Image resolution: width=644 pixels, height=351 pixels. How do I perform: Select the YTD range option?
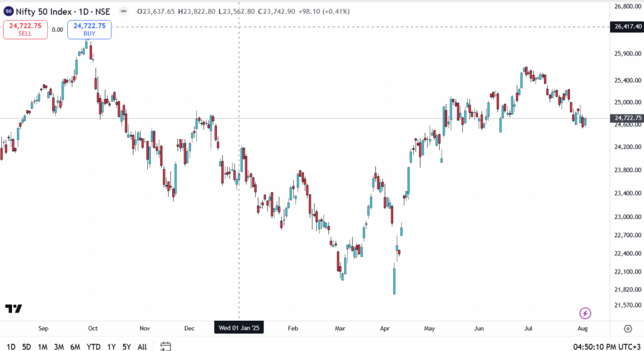tap(93, 347)
